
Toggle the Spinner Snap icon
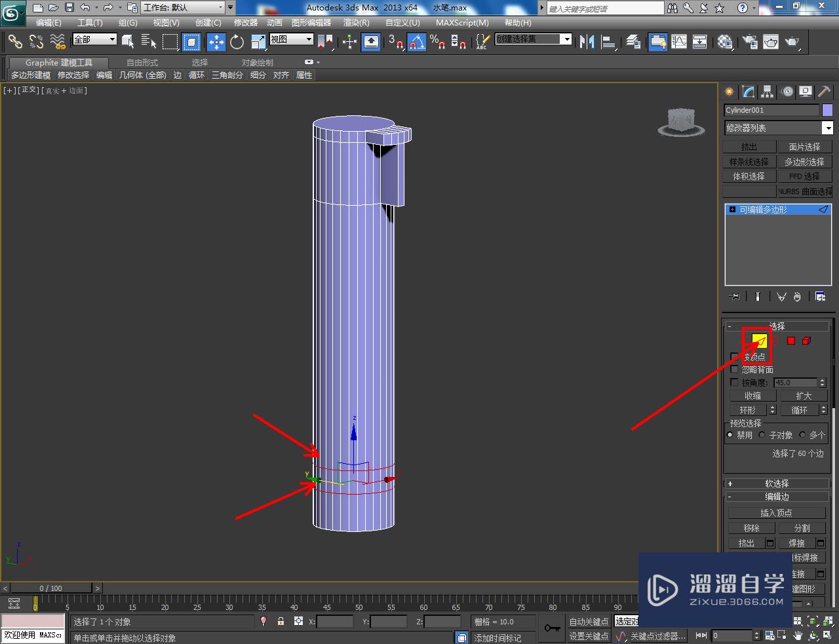click(x=459, y=42)
